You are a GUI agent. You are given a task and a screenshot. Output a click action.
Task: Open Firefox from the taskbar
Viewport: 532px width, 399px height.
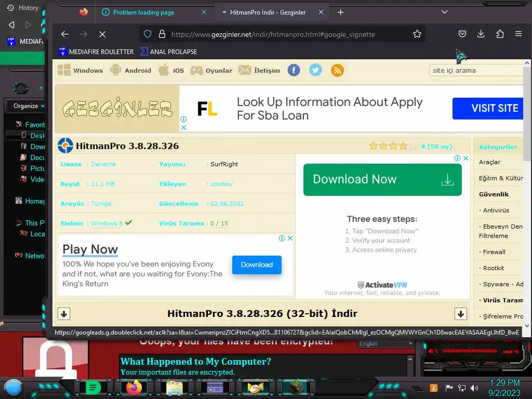134,388
